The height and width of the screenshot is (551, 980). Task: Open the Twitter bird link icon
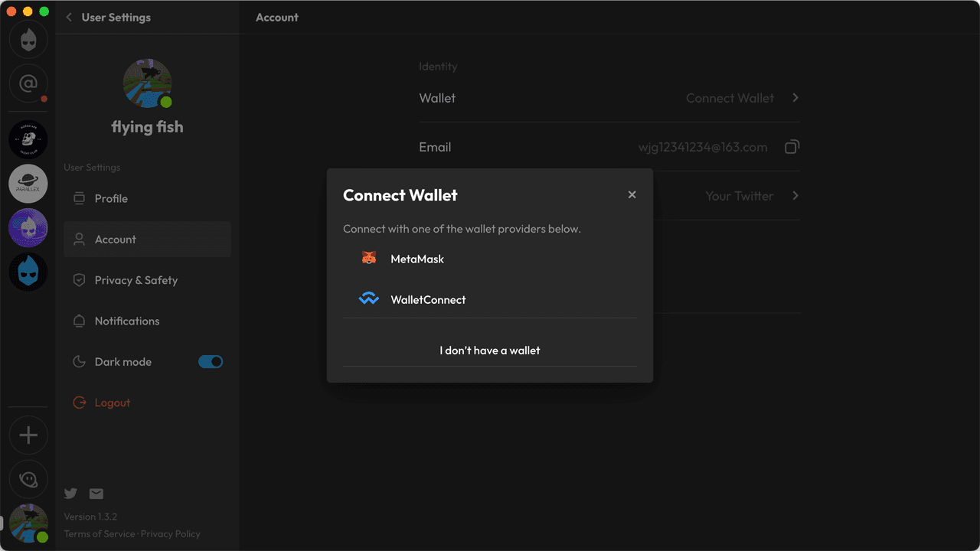click(x=70, y=494)
